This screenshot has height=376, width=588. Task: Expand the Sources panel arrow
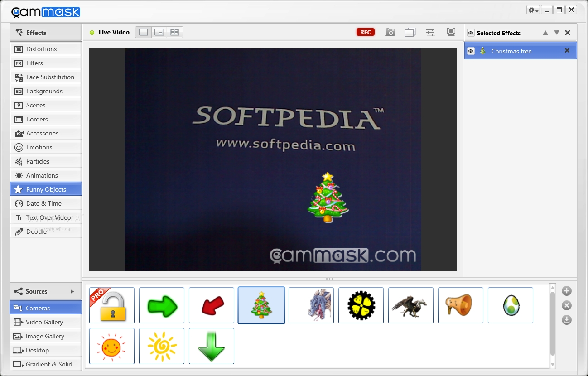coord(72,291)
